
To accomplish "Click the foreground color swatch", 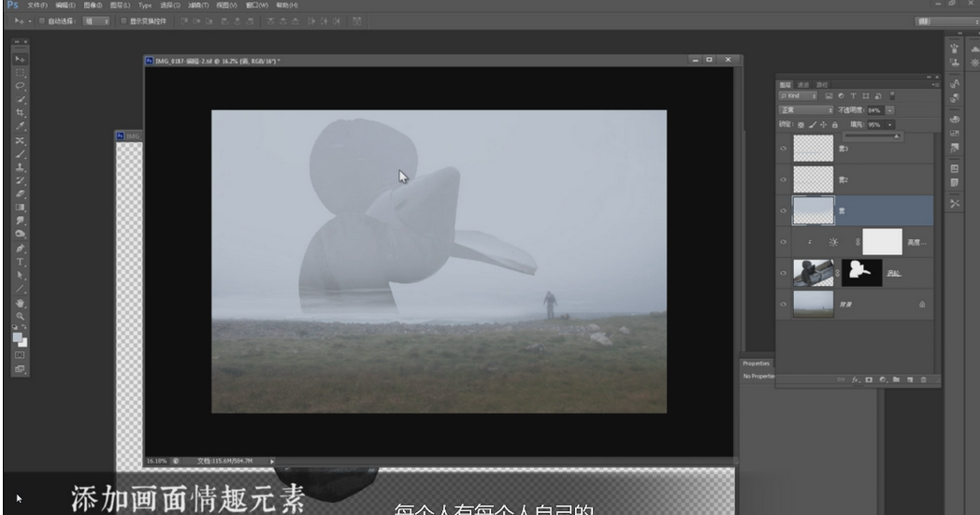I will pyautogui.click(x=18, y=337).
